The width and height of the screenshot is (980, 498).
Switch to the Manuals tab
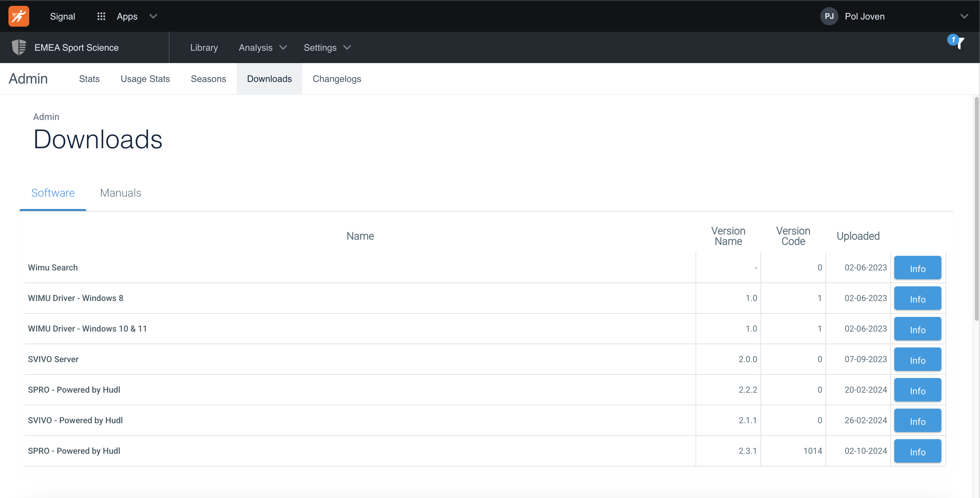(120, 193)
